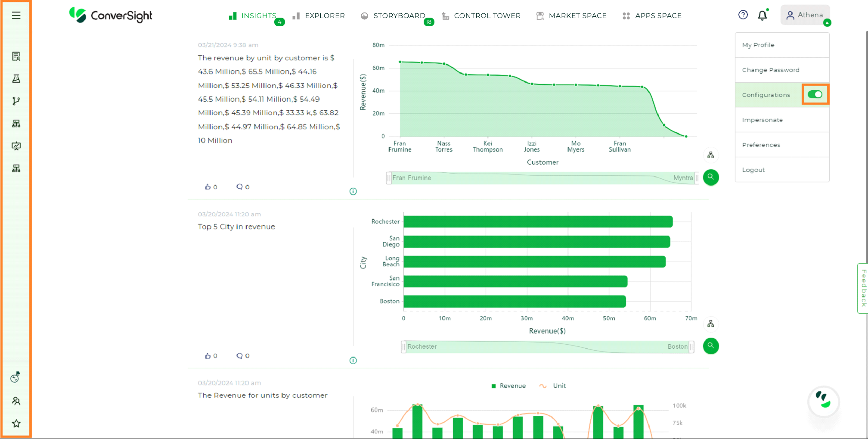Go to the ConverSight logo home
The width and height of the screenshot is (868, 439).
(111, 15)
